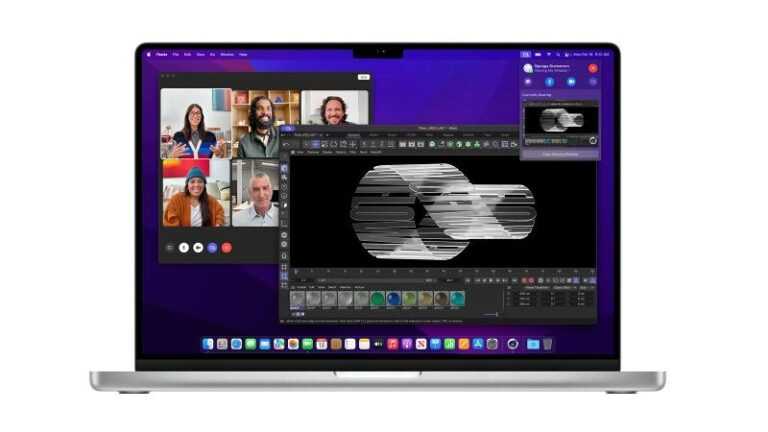The image size is (768, 432).
Task: Click highlighted screen sharing menu bar icon
Action: [526, 54]
